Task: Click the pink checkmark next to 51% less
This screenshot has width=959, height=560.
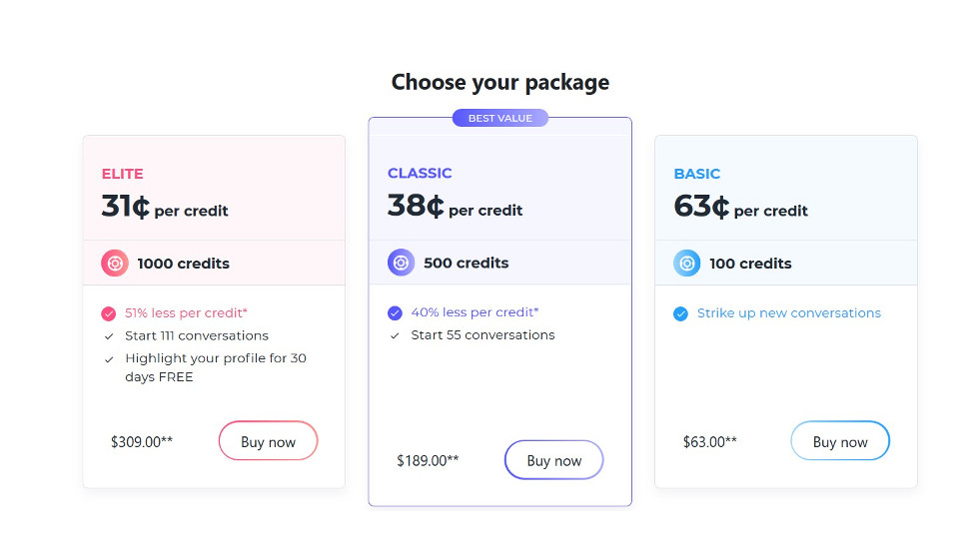Action: (109, 313)
